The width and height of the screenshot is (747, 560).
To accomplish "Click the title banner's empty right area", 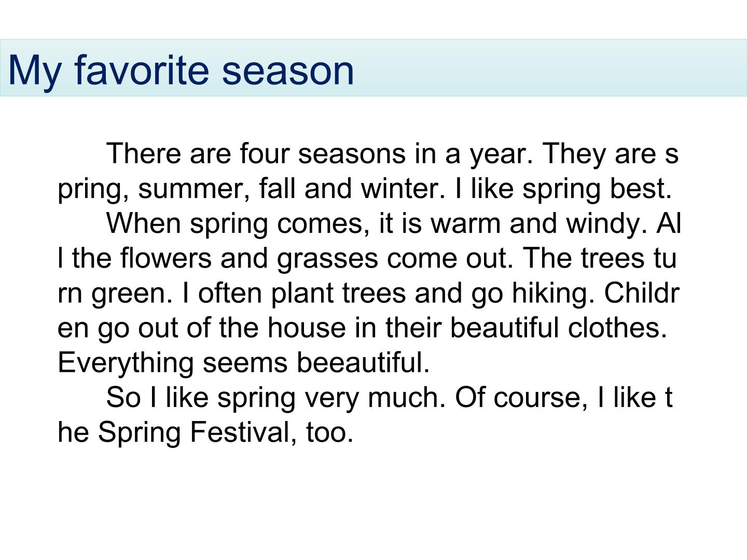I will click(550, 68).
